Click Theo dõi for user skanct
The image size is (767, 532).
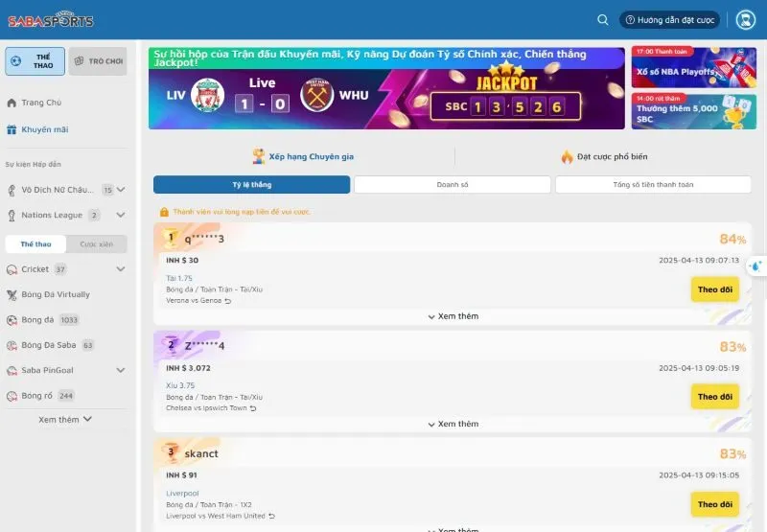pyautogui.click(x=714, y=504)
